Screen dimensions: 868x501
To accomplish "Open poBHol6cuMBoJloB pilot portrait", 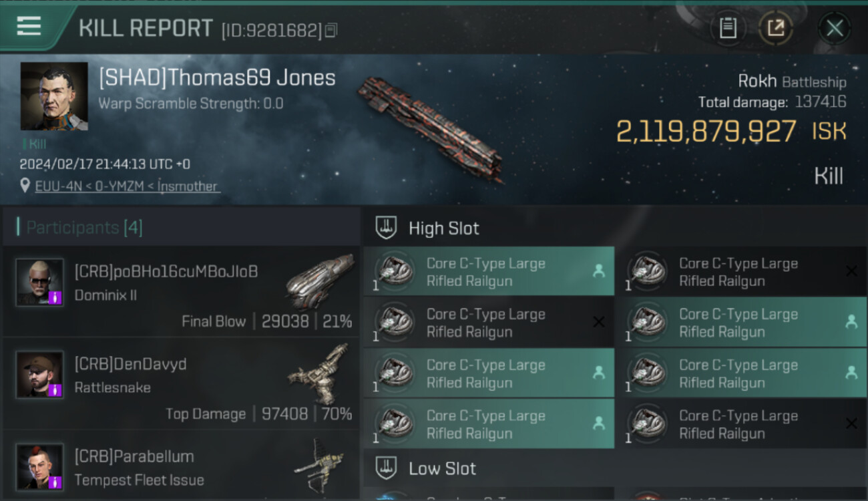I will [40, 282].
